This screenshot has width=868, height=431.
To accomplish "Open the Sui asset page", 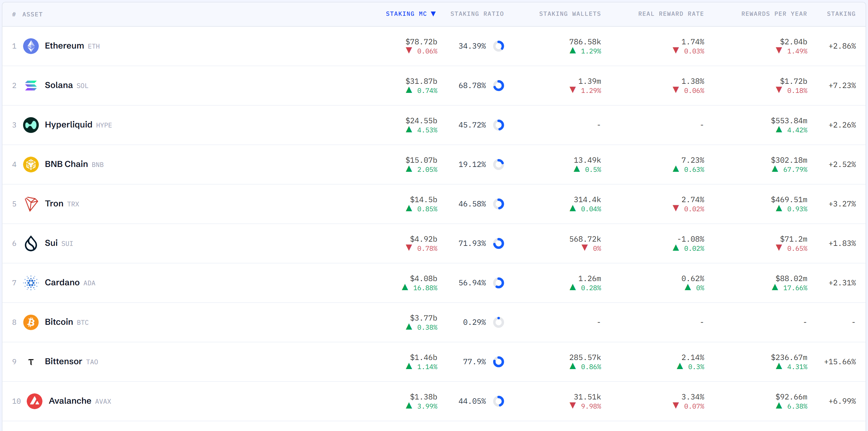I will [x=51, y=243].
